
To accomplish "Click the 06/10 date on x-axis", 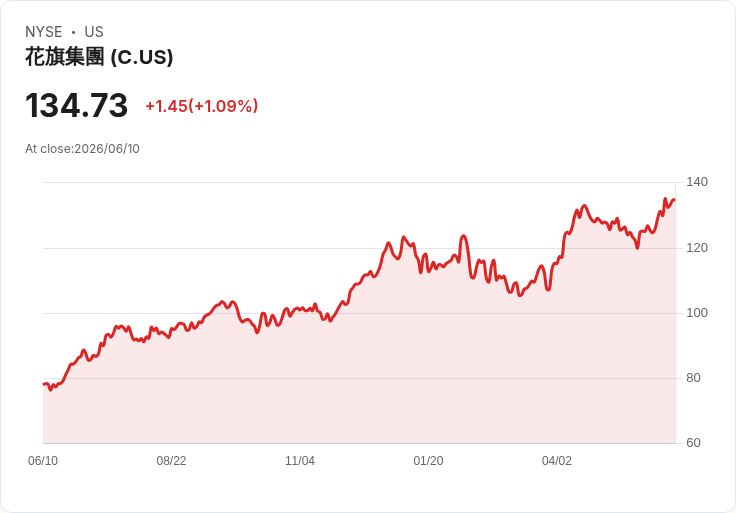I will click(x=43, y=460).
